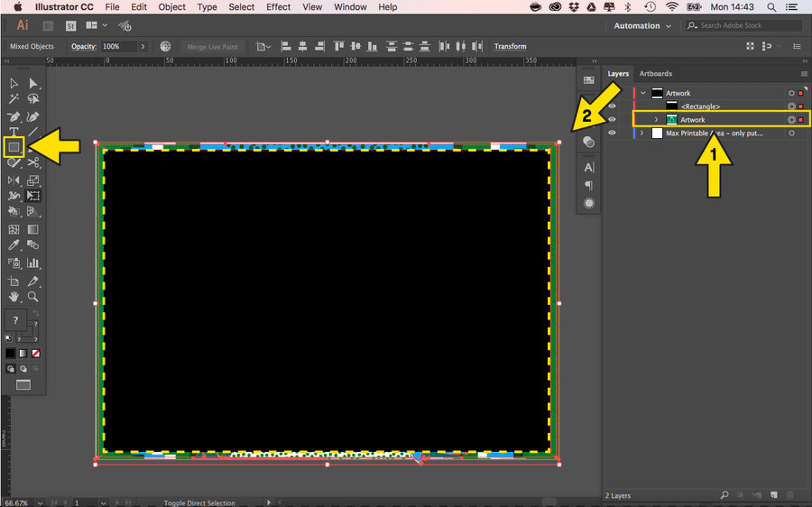Image resolution: width=812 pixels, height=507 pixels.
Task: Select the Gradient tool
Action: point(33,229)
